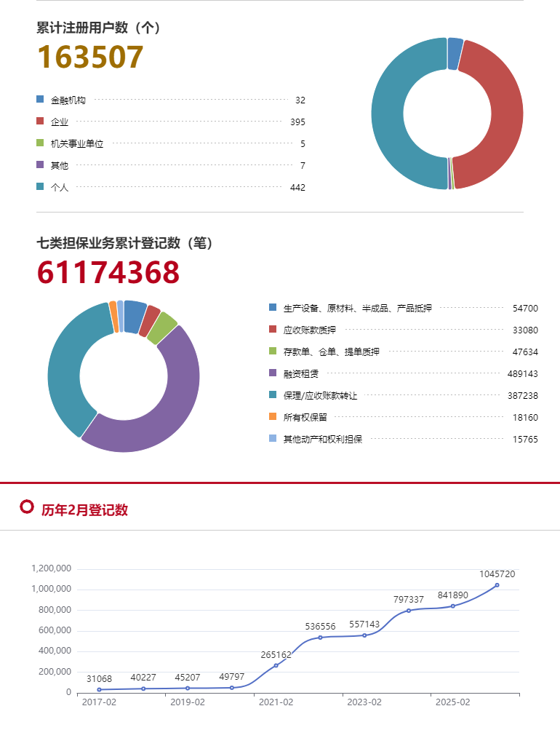Click the red circle icon beside 历年2月登记数
The width and height of the screenshot is (560, 730).
[x=27, y=507]
